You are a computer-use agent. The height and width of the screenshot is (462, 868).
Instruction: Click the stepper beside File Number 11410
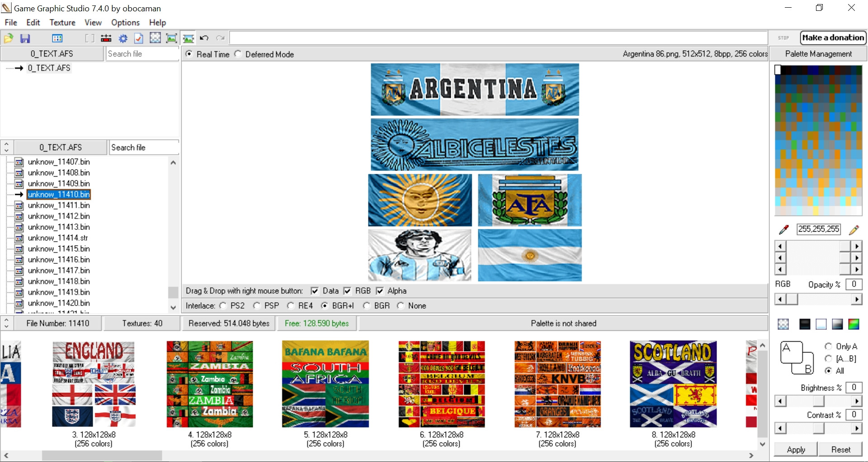(6, 324)
